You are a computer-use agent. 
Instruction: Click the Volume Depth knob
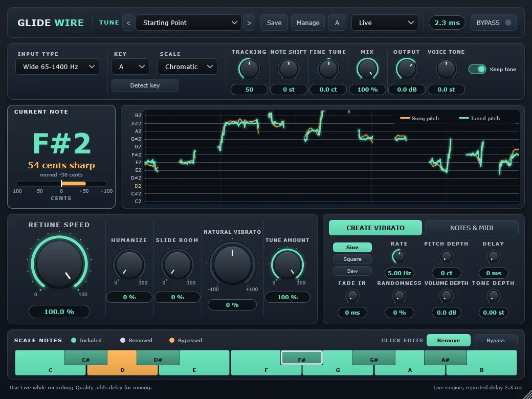446,296
